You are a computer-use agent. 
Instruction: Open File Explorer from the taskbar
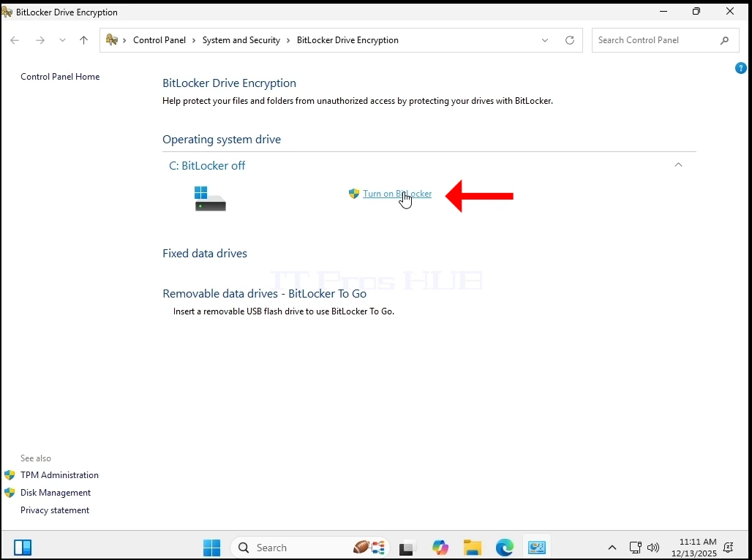[473, 548]
